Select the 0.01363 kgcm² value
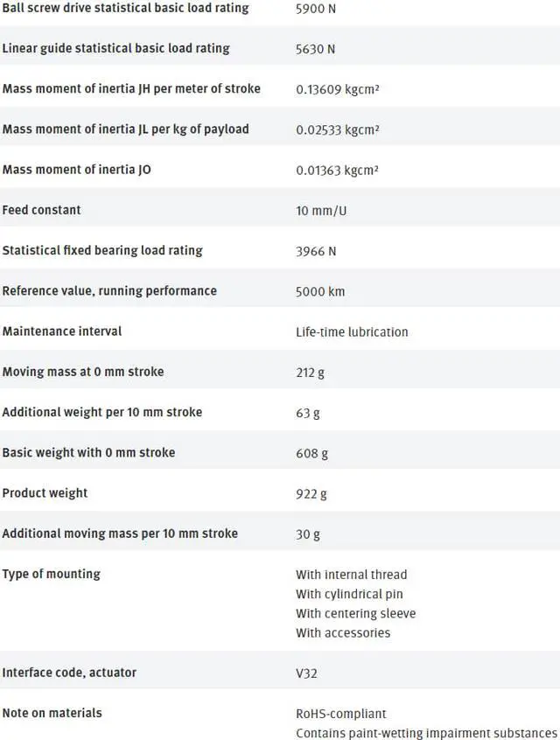Screen dimensions: 560x740 336,170
